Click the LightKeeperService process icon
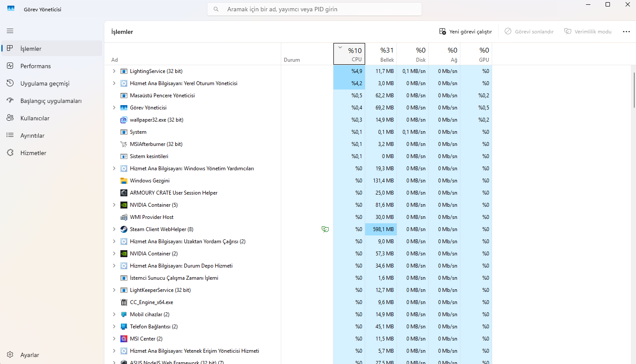The width and height of the screenshot is (636, 364). tap(124, 290)
